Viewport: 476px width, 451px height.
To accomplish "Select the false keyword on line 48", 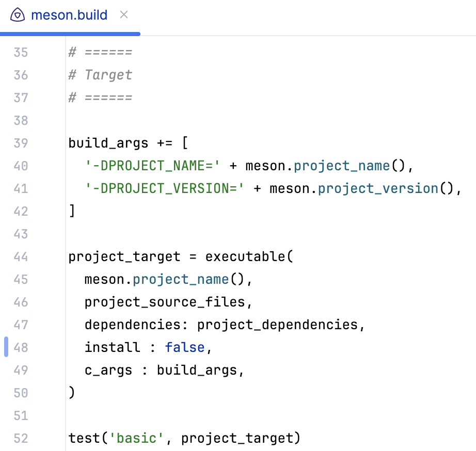I will 185,347.
